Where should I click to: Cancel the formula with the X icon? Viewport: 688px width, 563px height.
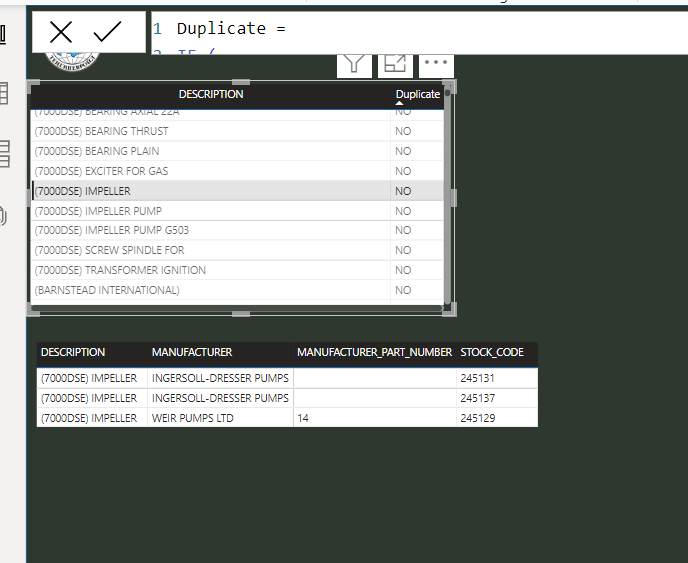coord(61,32)
